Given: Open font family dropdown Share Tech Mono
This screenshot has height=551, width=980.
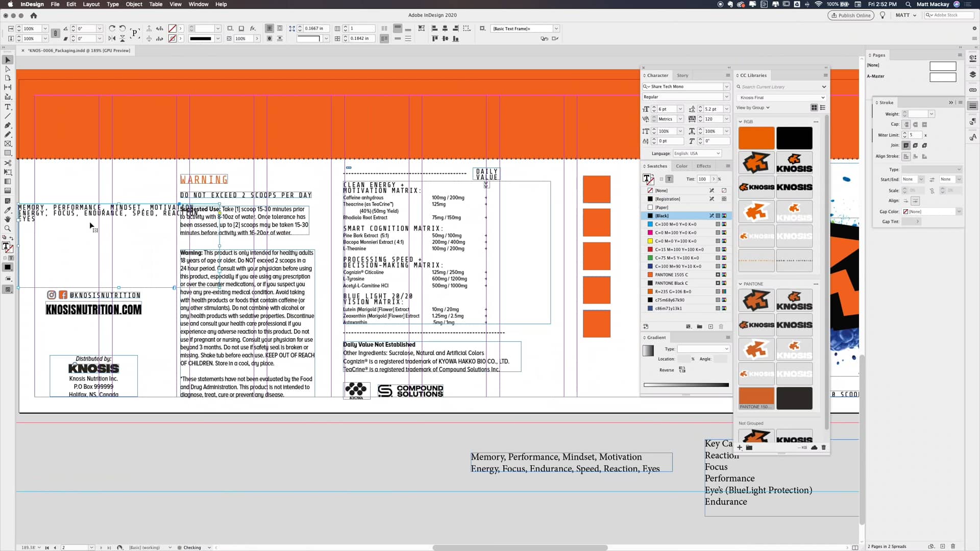Looking at the screenshot, I should [726, 87].
